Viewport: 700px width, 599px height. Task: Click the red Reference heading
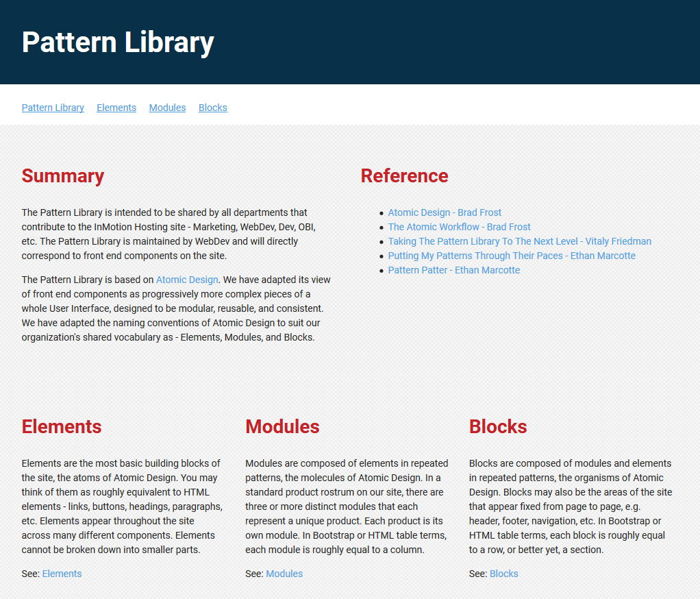(x=404, y=176)
